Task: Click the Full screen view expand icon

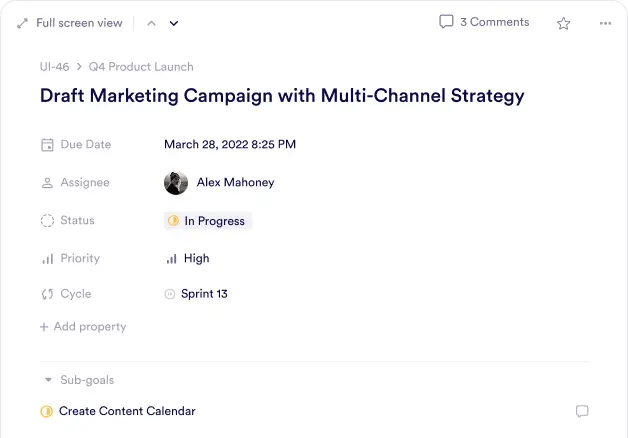Action: tap(22, 23)
